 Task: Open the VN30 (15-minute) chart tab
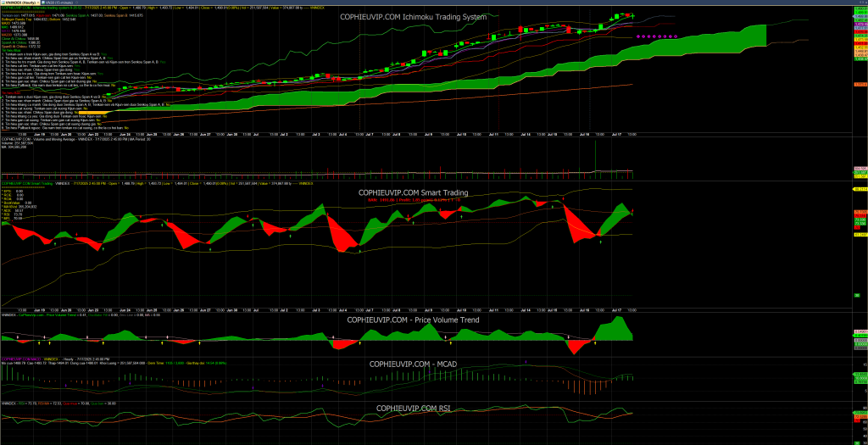click(58, 3)
